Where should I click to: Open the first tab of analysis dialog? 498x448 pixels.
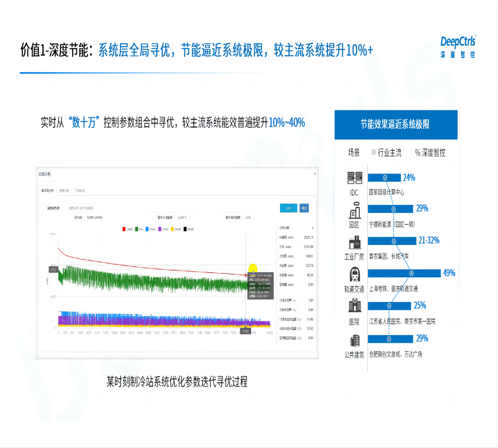click(47, 191)
